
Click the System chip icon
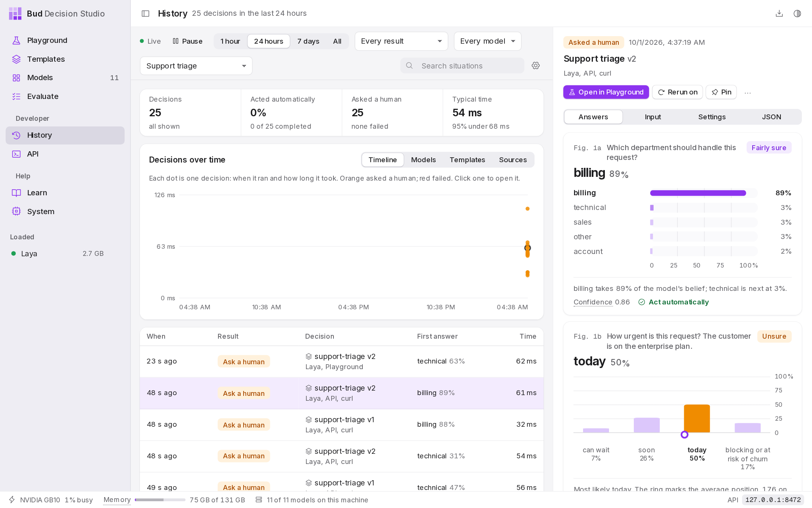click(x=16, y=211)
